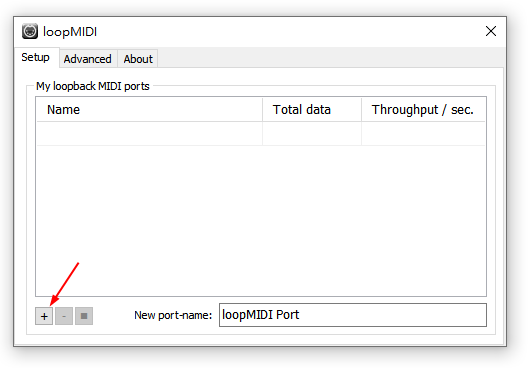
Task: Close the loopMIDI window
Action: click(491, 31)
